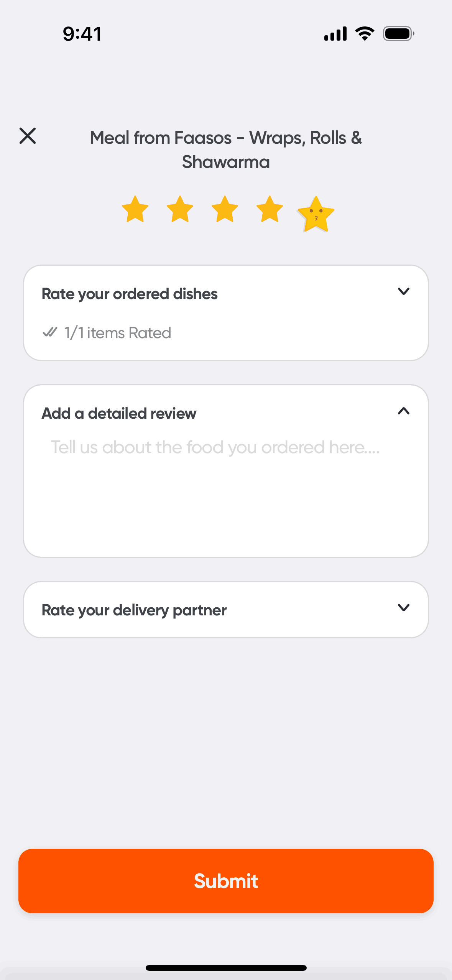Tap the Rate your delivery partner heading
This screenshot has height=980, width=452.
(x=134, y=610)
